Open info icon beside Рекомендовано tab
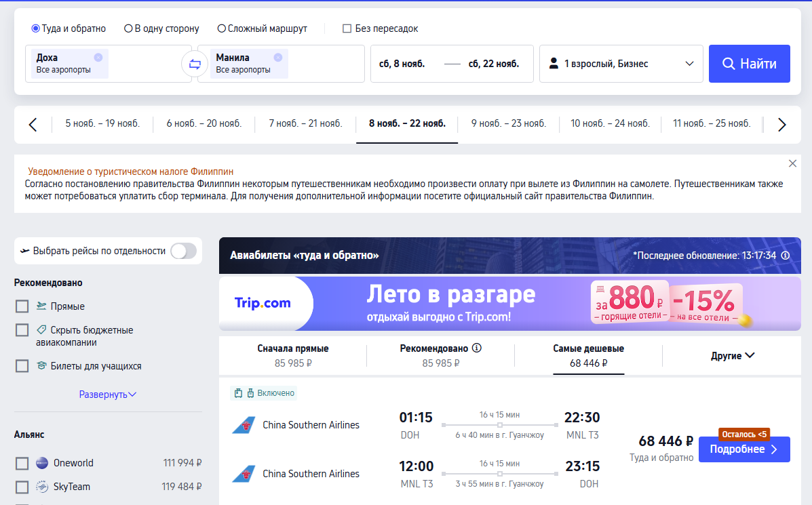Image resolution: width=812 pixels, height=505 pixels. 477,348
